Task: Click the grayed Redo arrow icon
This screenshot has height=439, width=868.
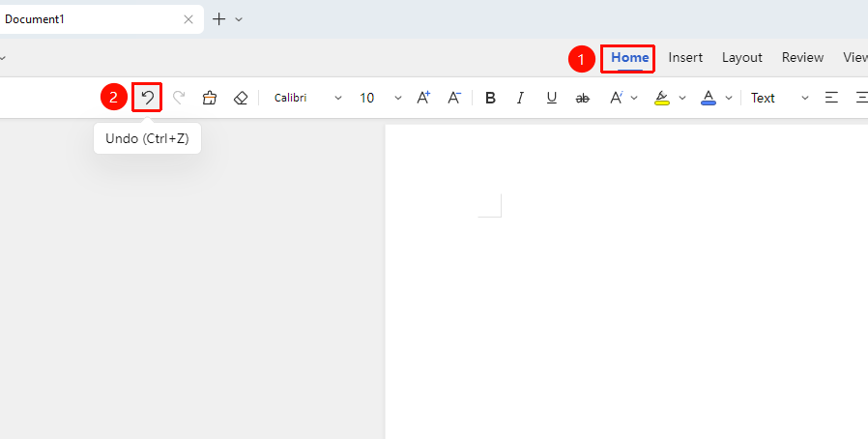Action: [x=178, y=98]
